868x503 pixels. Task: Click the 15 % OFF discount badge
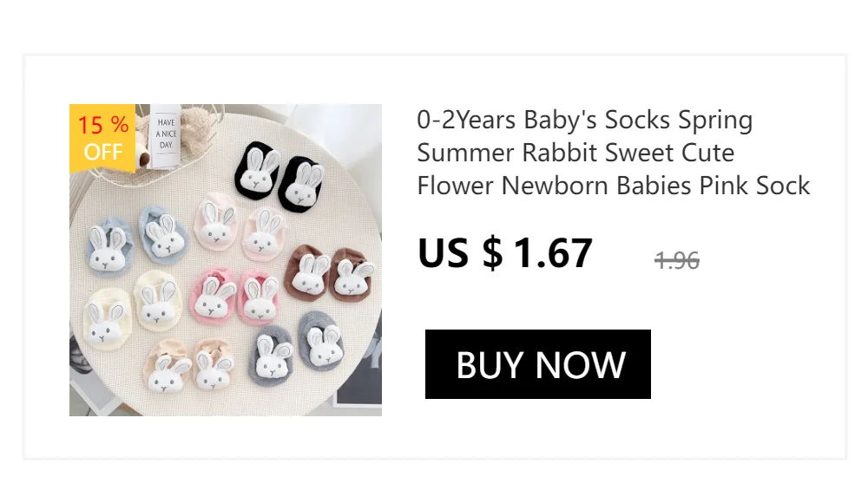pos(102,139)
